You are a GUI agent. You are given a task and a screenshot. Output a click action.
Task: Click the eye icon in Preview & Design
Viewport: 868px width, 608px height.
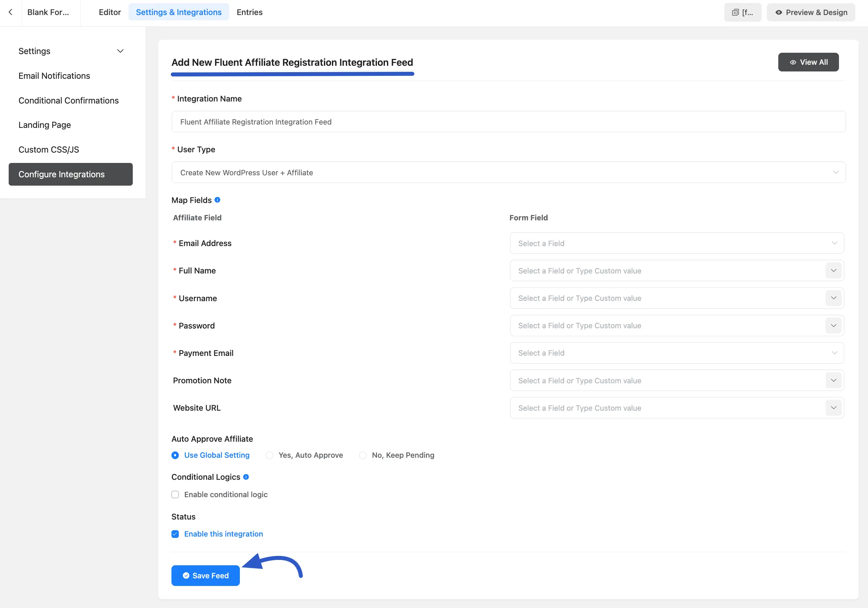pyautogui.click(x=779, y=12)
